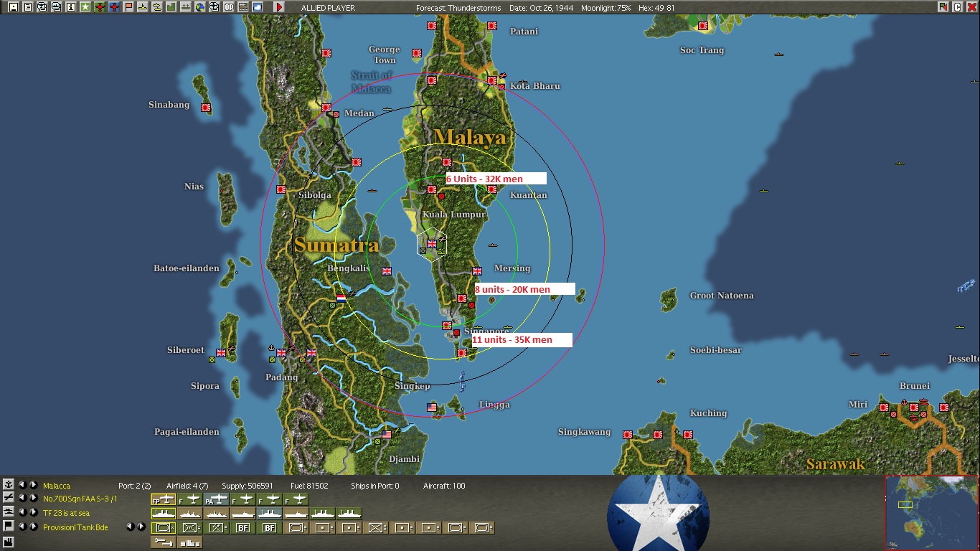Click the world minimap in the bottom-right corner
Image resolution: width=980 pixels, height=551 pixels.
[930, 512]
